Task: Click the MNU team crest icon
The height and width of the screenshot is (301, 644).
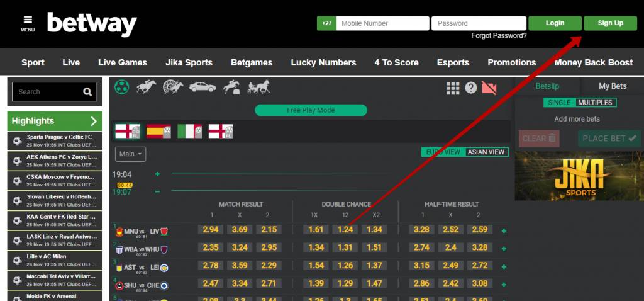Action: pyautogui.click(x=119, y=232)
